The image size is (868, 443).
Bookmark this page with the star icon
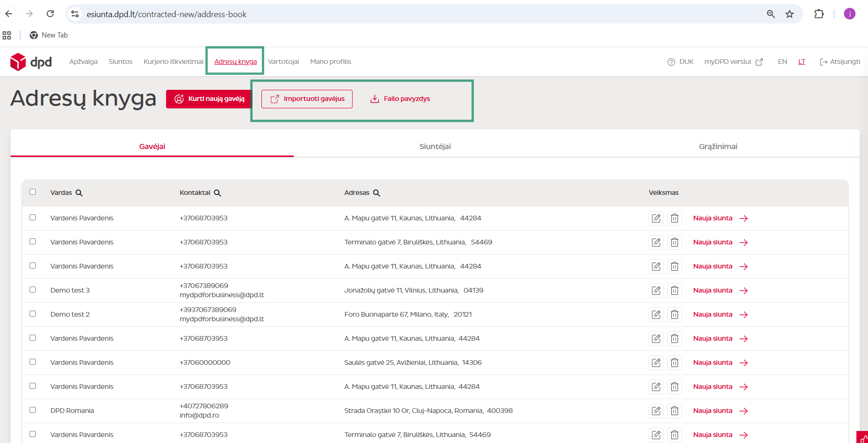click(789, 14)
